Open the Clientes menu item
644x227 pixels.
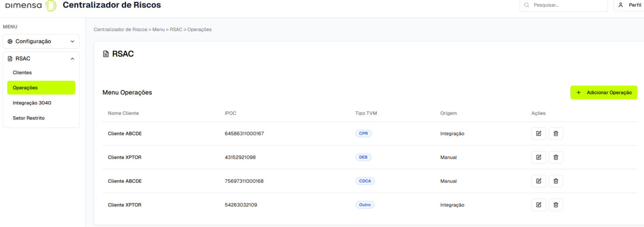coord(22,73)
